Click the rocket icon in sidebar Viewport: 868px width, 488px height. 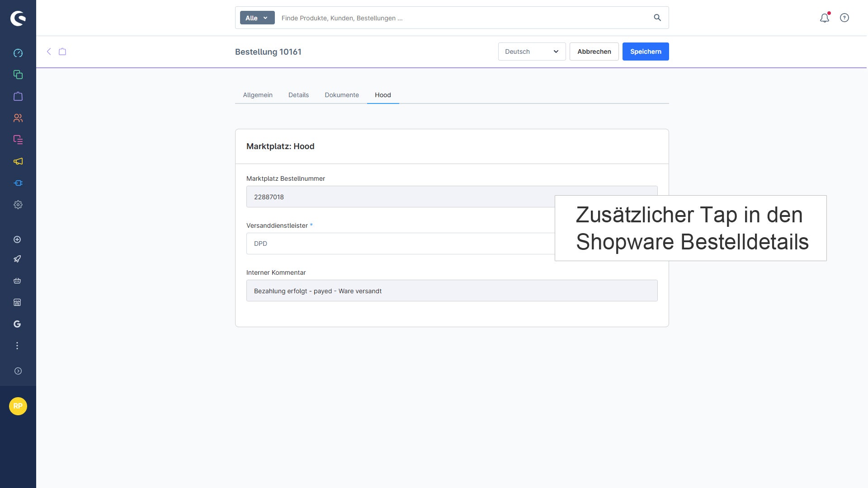tap(17, 259)
